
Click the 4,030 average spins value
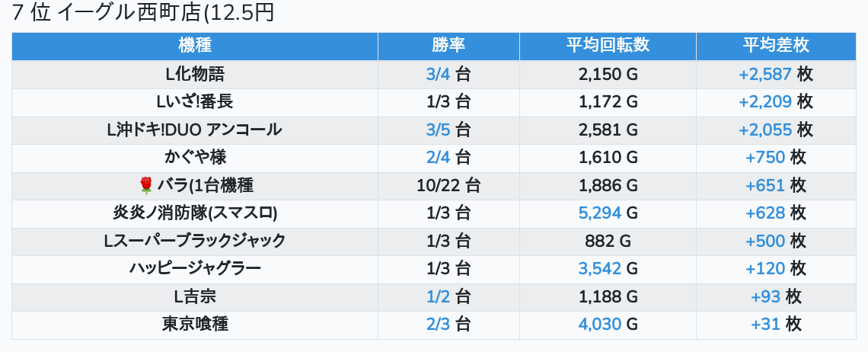600,324
